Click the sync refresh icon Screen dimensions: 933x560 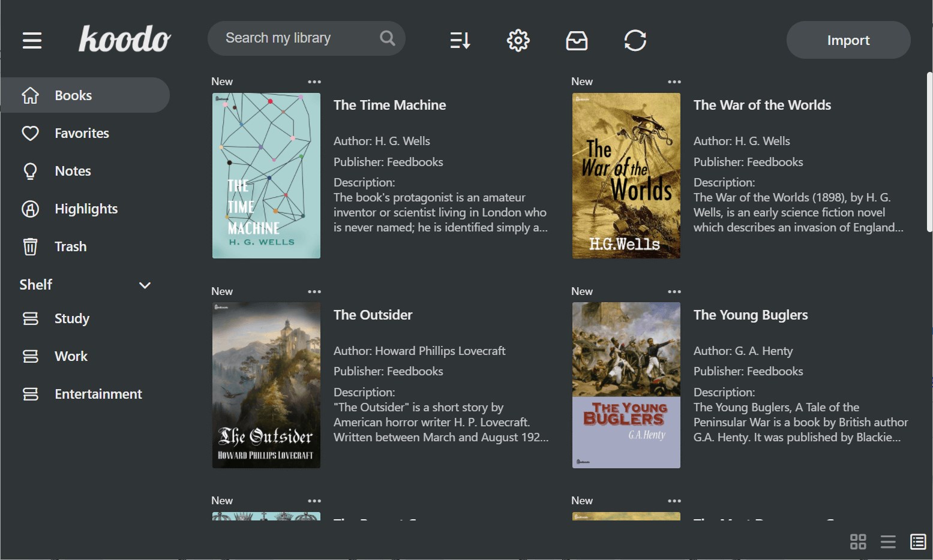click(x=635, y=40)
